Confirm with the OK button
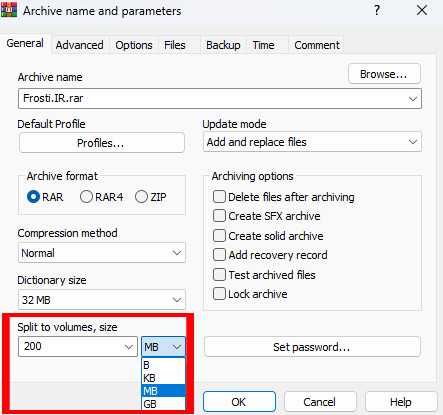 click(x=239, y=402)
